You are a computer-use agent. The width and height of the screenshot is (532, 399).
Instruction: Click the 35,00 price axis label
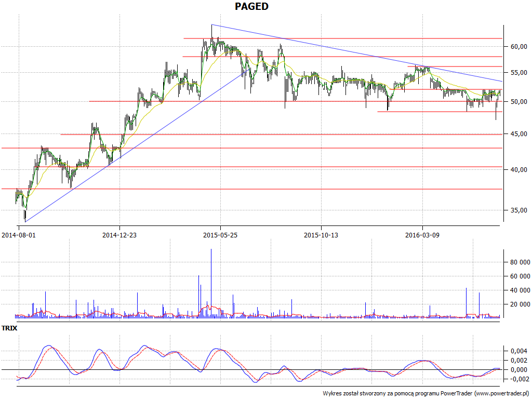click(519, 210)
